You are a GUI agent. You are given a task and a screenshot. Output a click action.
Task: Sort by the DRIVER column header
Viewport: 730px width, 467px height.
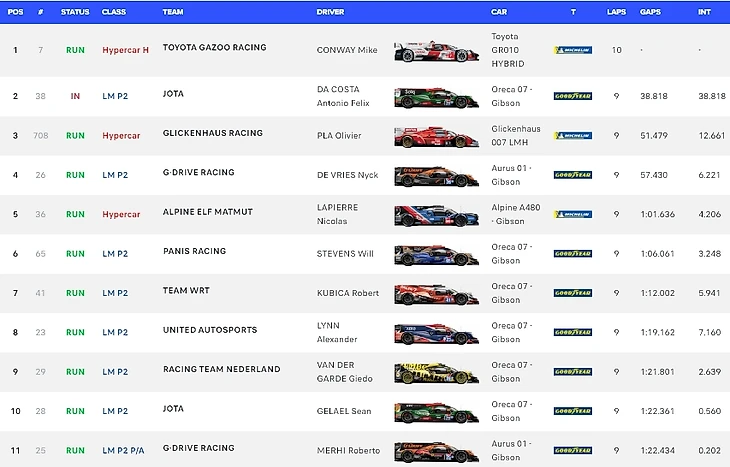pos(331,12)
